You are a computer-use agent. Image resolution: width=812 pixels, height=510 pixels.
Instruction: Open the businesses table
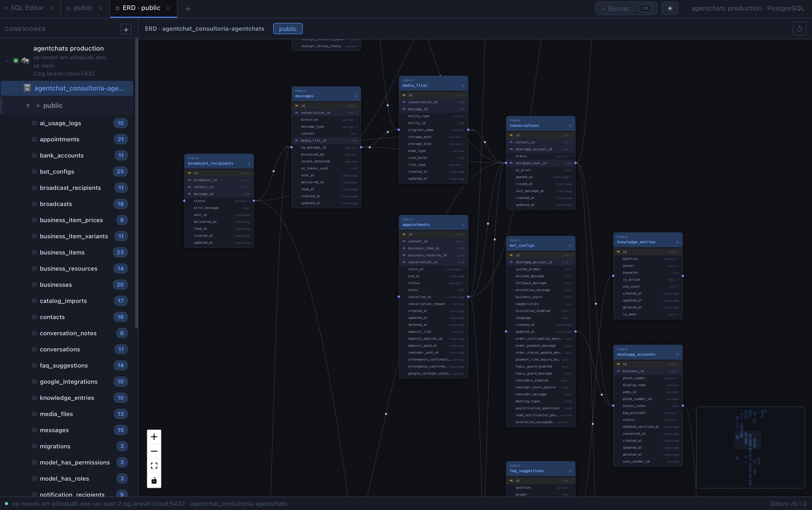click(67, 285)
